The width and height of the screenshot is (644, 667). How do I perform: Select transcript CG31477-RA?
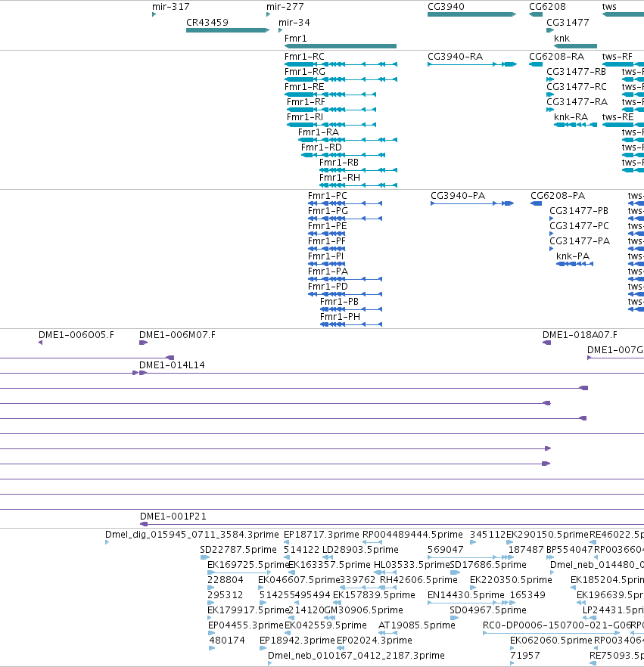pos(550,110)
